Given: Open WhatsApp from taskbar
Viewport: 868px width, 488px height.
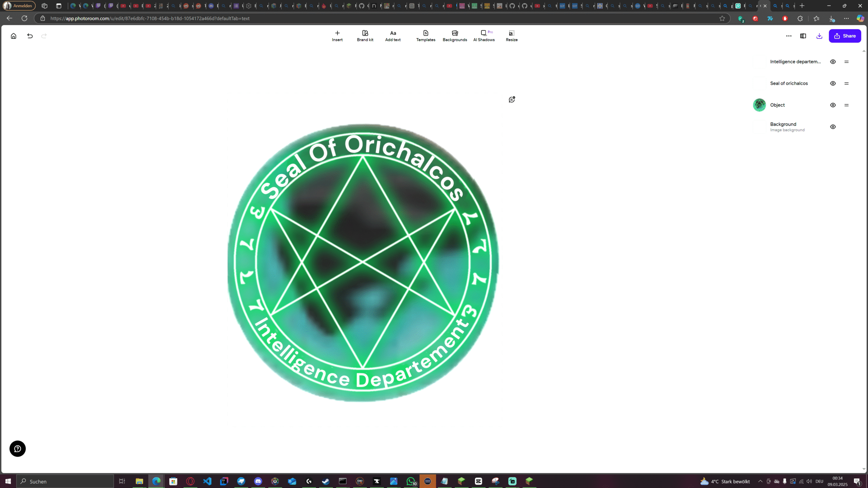Looking at the screenshot, I should pos(411,481).
